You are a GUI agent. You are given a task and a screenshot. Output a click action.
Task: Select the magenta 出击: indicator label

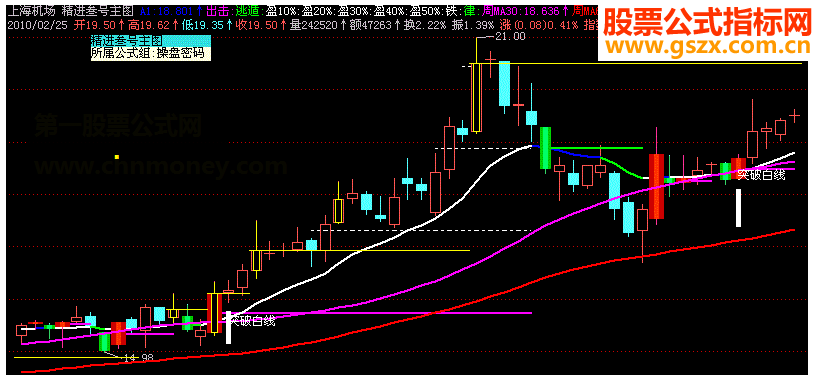219,11
